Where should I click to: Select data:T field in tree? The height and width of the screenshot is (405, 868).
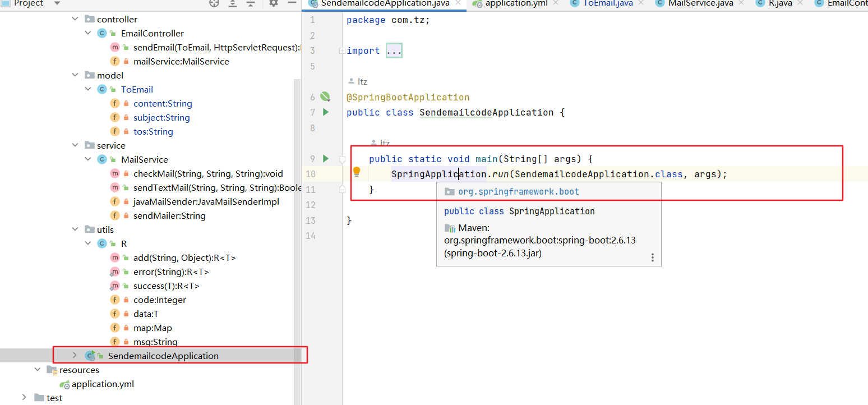point(146,314)
